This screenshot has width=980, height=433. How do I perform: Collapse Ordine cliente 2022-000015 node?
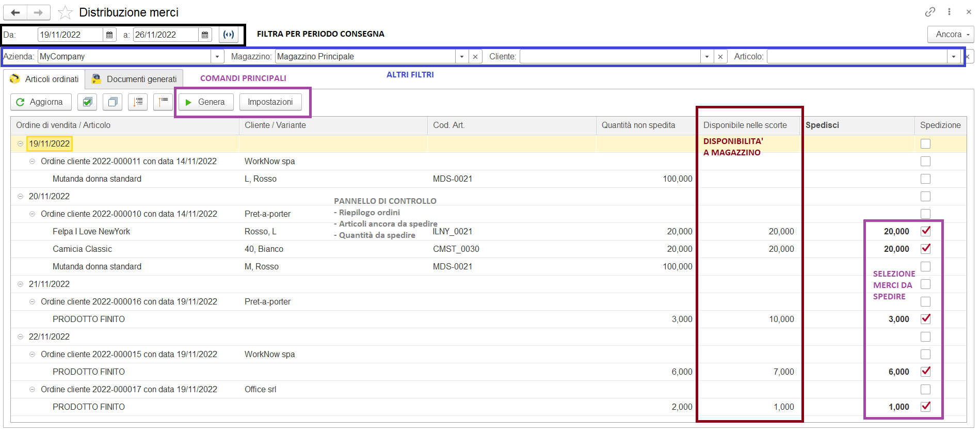(33, 355)
